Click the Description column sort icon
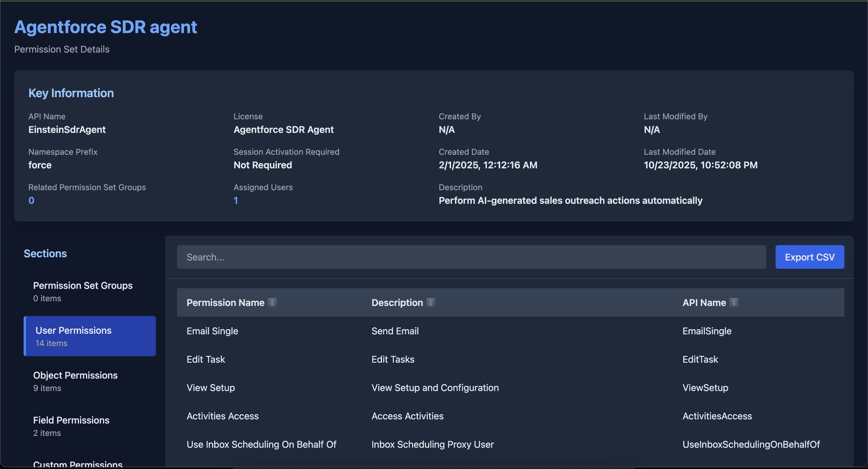 click(430, 302)
